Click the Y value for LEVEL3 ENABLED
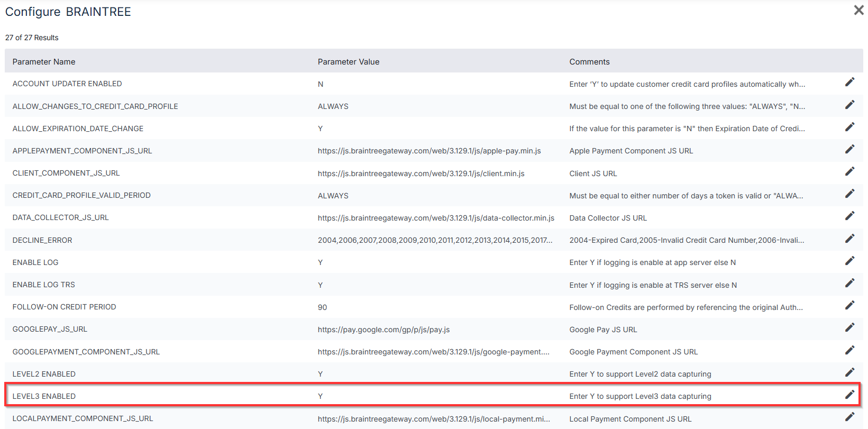 tap(321, 396)
